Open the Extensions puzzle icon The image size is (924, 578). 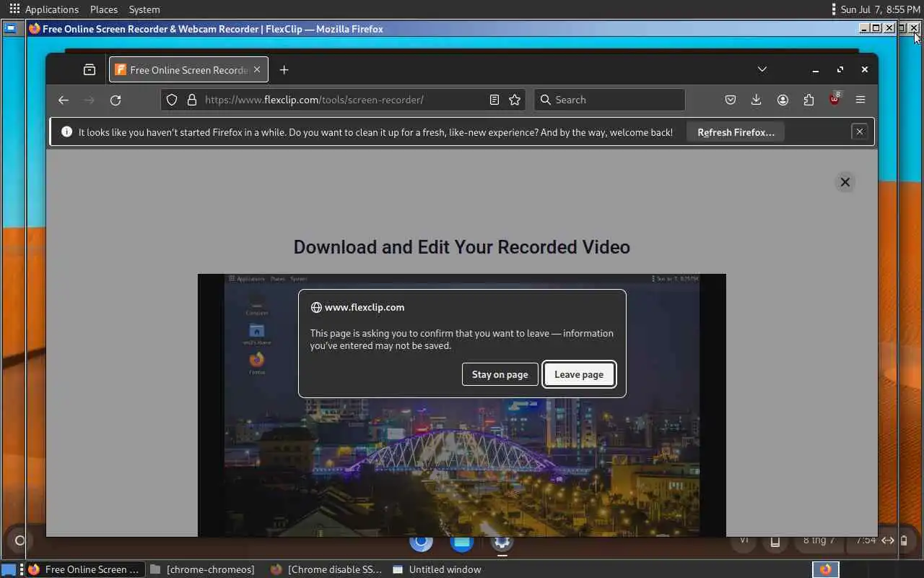pos(808,100)
